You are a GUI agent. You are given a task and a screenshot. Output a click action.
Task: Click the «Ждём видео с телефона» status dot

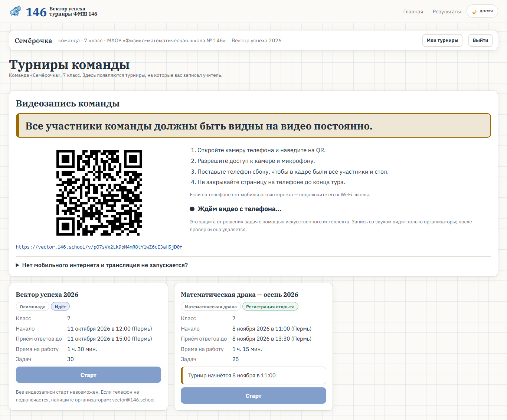point(192,209)
